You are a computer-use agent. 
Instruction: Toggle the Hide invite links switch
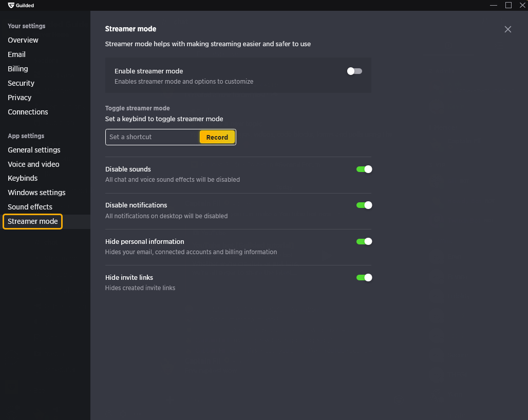pyautogui.click(x=364, y=278)
